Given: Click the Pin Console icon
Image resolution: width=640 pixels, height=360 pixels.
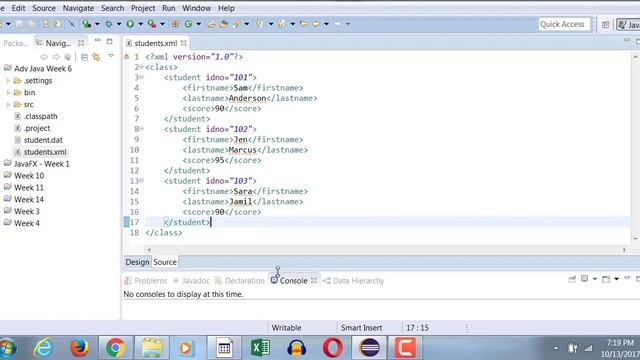Looking at the screenshot, I should click(x=572, y=279).
